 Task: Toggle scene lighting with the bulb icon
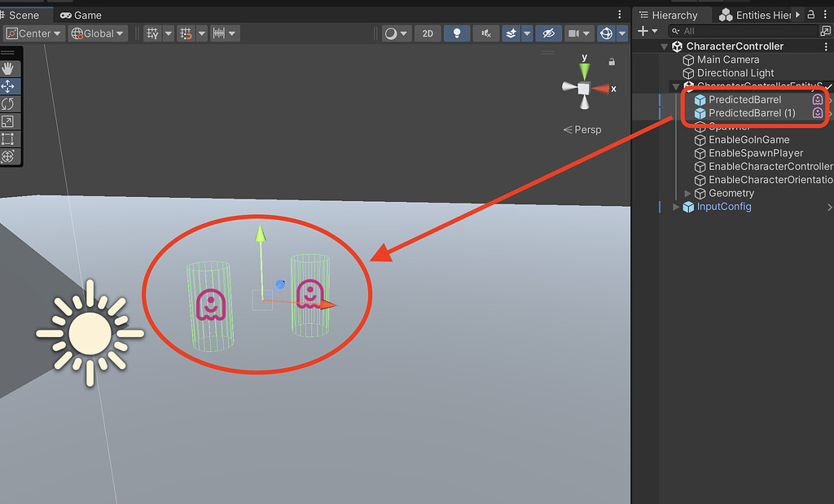pyautogui.click(x=457, y=33)
